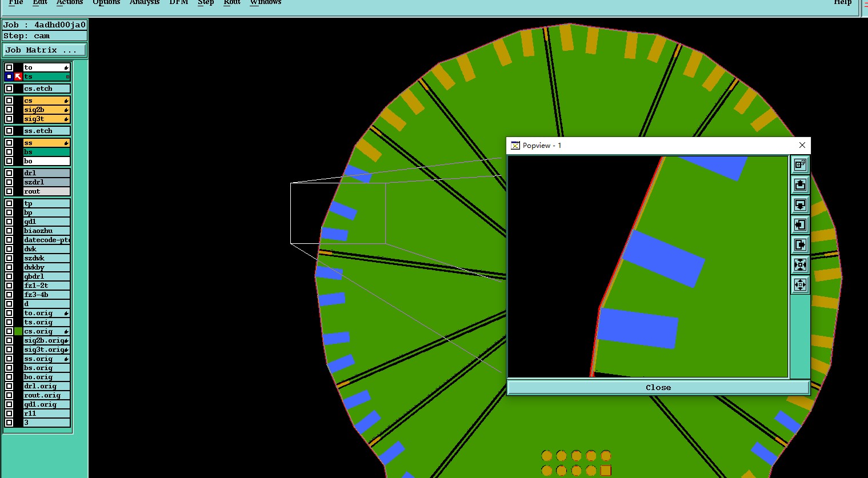868x478 pixels.
Task: Open the Edit menu
Action: click(x=40, y=2)
